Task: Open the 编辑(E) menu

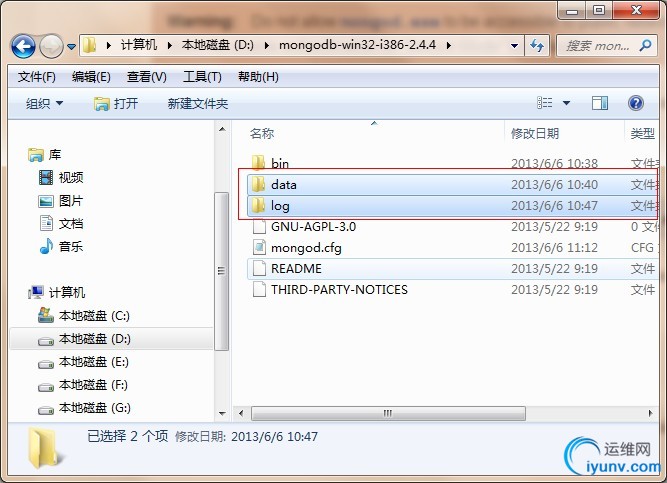Action: [x=91, y=77]
